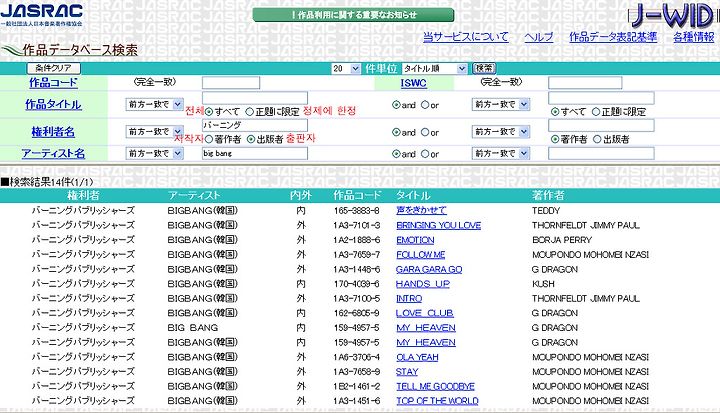
Task: Focus the first 作品タイトル input field
Action: pos(255,98)
